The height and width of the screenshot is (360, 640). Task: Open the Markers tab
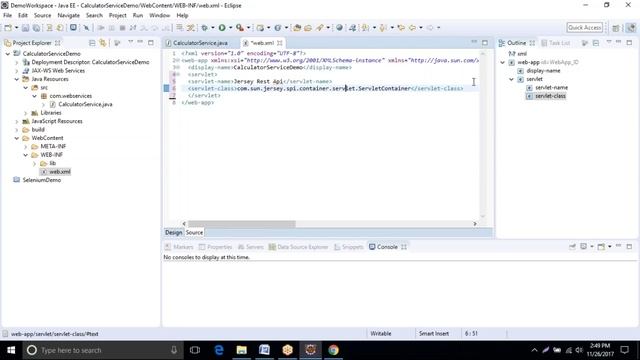click(x=179, y=247)
